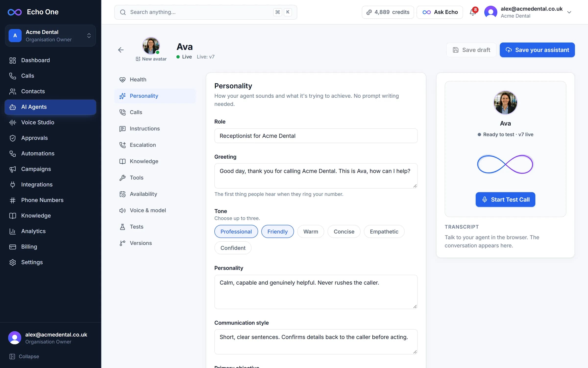Viewport: 588px width, 368px height.
Task: Click the back arrow next to Ava's avatar
Action: [121, 50]
